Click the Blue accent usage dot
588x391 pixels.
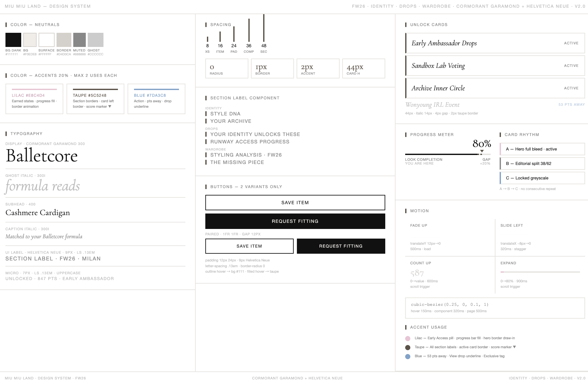(x=408, y=356)
